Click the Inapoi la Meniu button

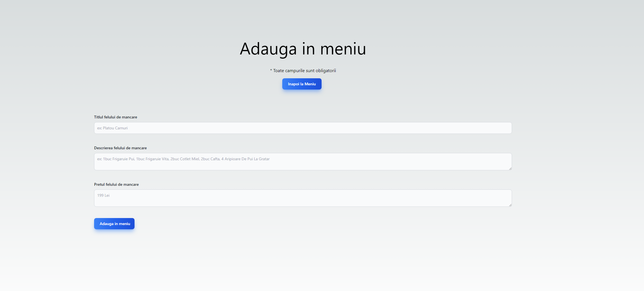302,84
